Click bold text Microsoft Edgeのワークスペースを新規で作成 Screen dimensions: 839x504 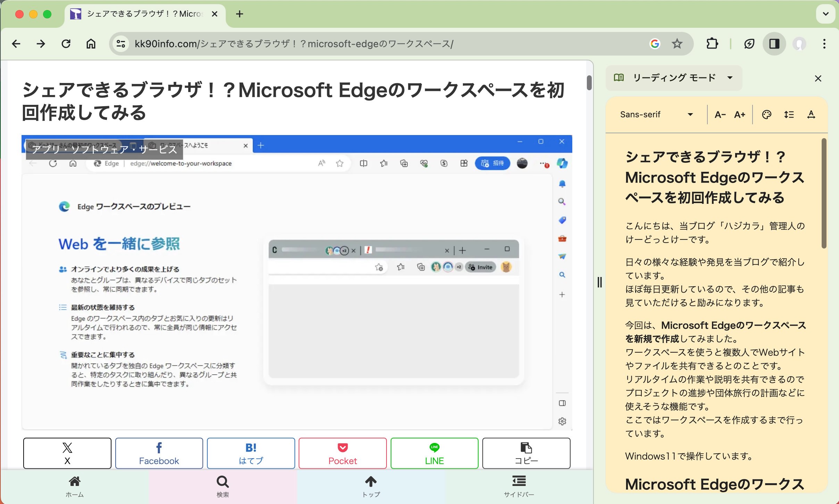(x=715, y=332)
